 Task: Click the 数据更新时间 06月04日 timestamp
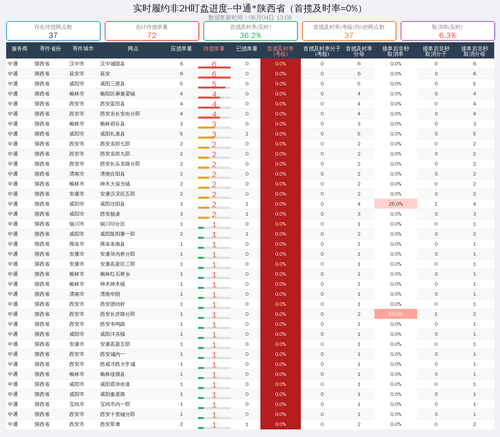click(x=250, y=17)
